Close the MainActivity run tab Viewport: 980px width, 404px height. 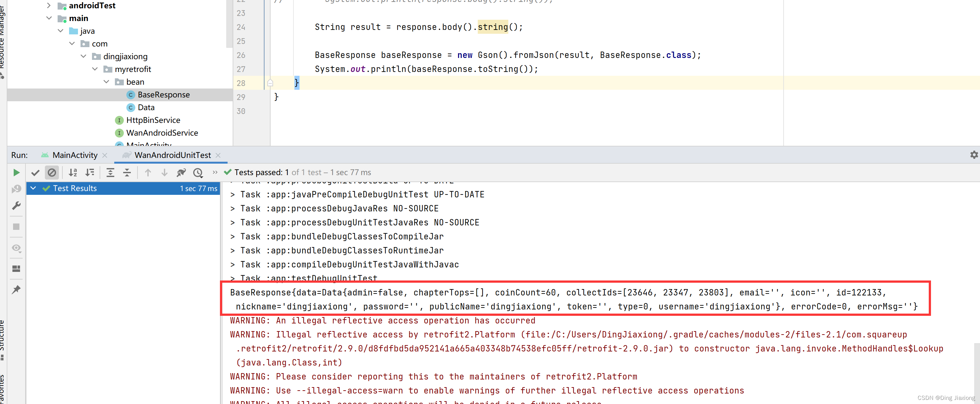point(105,155)
